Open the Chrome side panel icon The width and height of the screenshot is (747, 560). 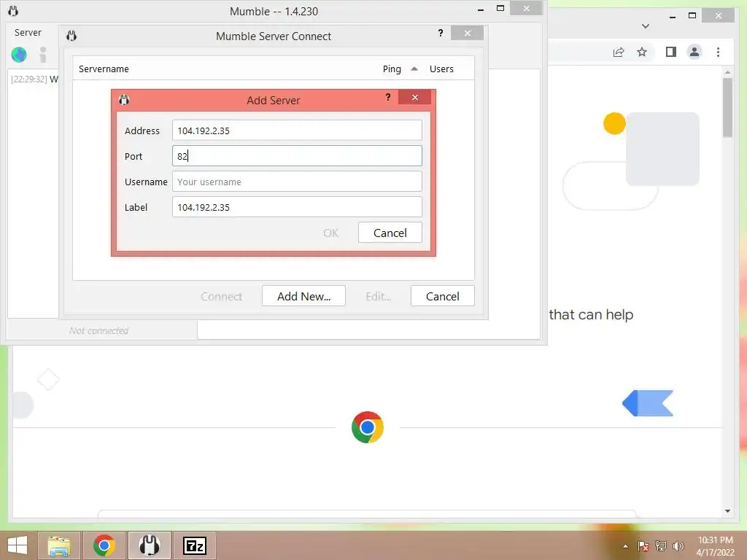(x=671, y=52)
